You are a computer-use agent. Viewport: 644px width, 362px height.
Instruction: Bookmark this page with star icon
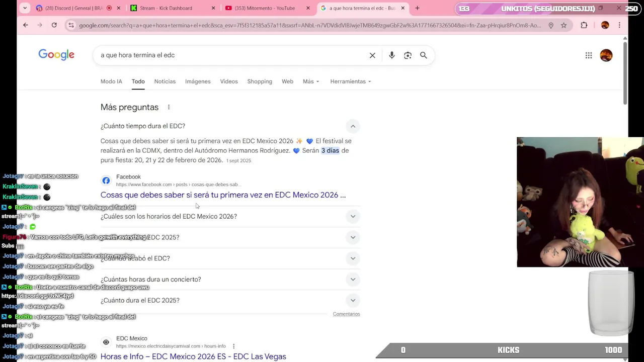tap(563, 25)
